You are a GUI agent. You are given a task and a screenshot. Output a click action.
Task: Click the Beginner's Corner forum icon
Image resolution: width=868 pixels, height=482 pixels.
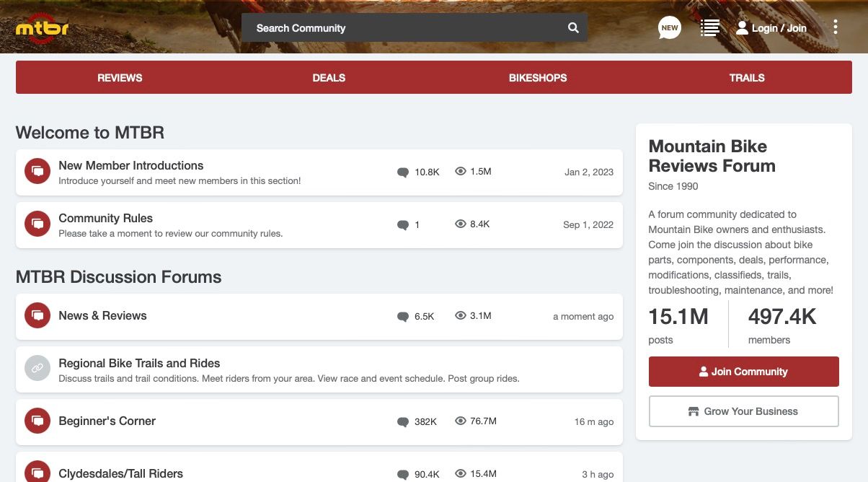(x=37, y=421)
